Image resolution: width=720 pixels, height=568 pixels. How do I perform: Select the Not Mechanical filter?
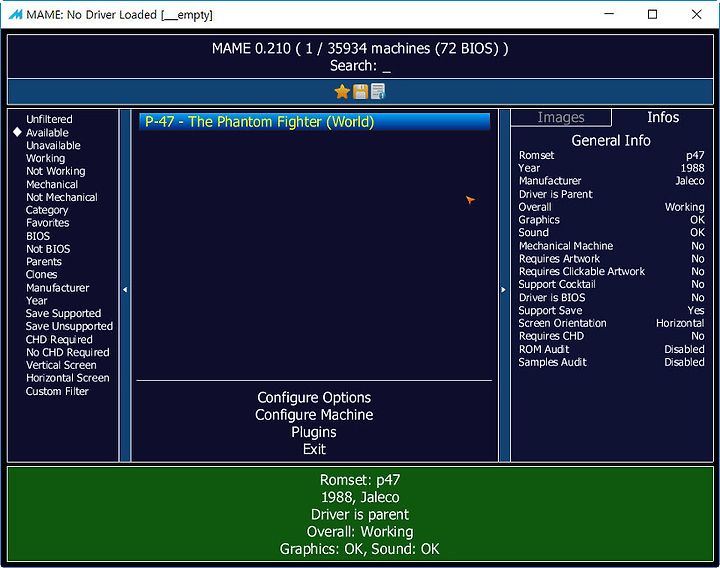click(x=62, y=197)
